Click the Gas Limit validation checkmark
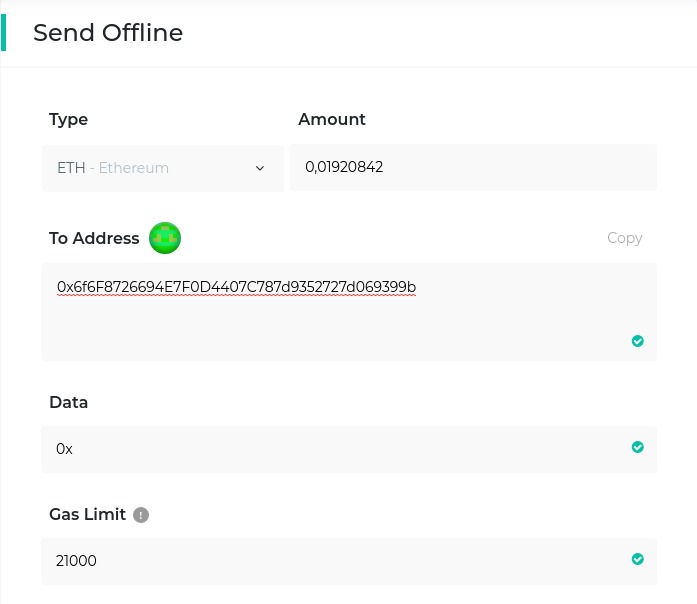 tap(637, 559)
